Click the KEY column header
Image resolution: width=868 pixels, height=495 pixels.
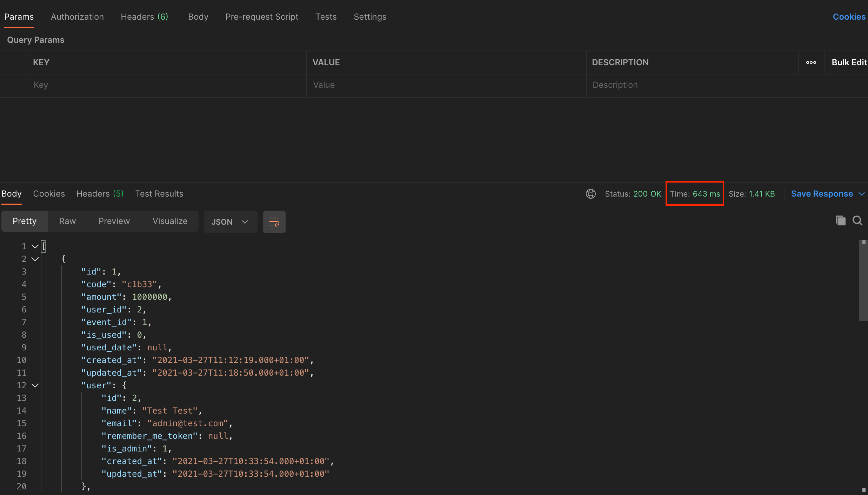click(x=41, y=62)
